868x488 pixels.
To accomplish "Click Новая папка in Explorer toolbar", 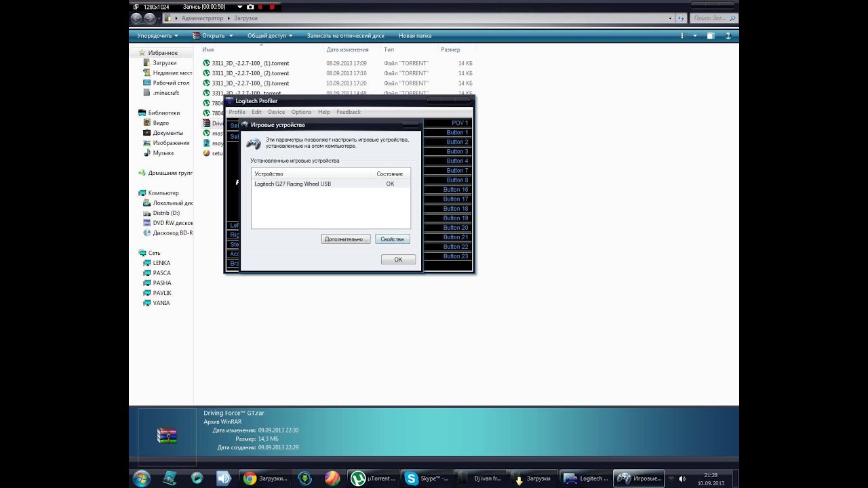I will click(415, 35).
